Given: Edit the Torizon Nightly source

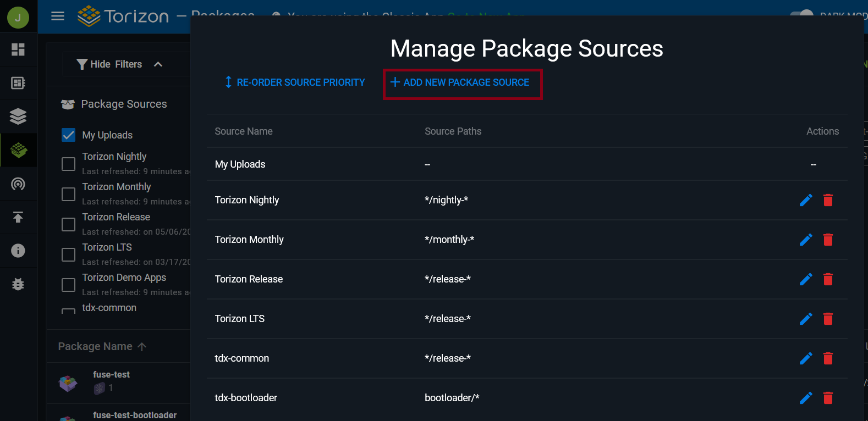Looking at the screenshot, I should [806, 200].
